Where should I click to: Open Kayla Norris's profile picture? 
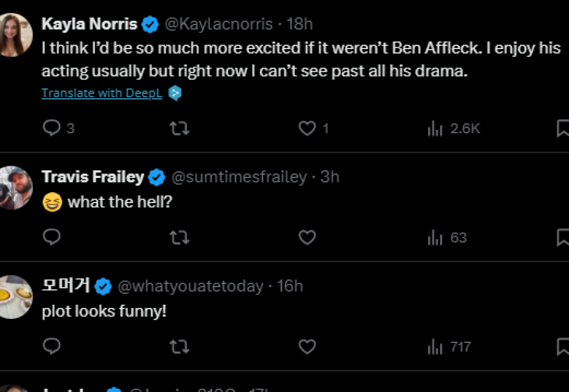coord(14,35)
